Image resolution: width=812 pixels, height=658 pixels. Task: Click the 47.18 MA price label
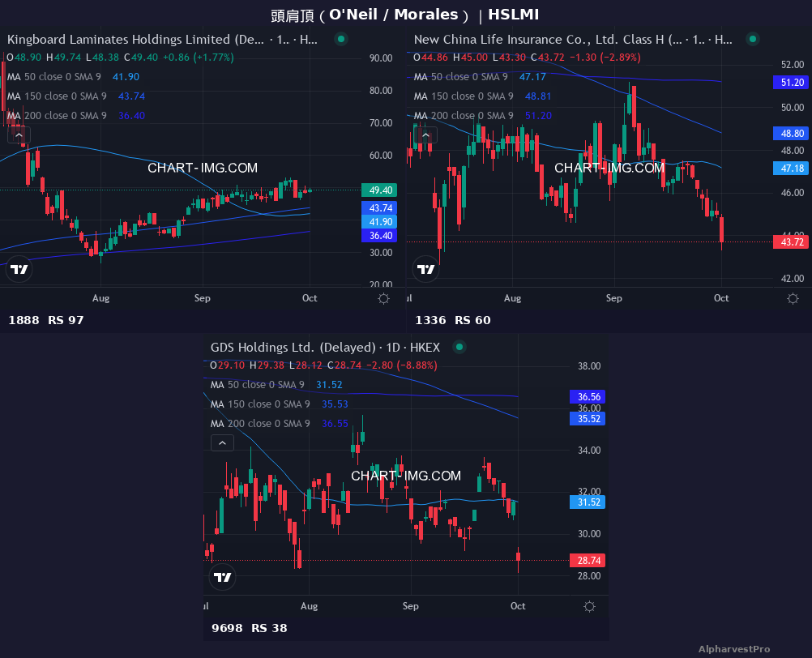coord(791,169)
